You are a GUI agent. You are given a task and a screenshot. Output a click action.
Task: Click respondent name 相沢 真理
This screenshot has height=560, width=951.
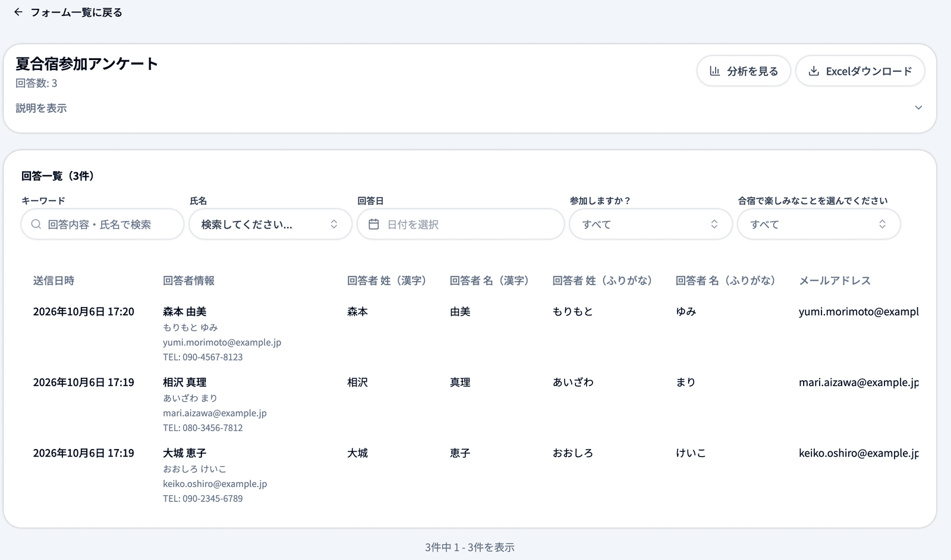(185, 382)
